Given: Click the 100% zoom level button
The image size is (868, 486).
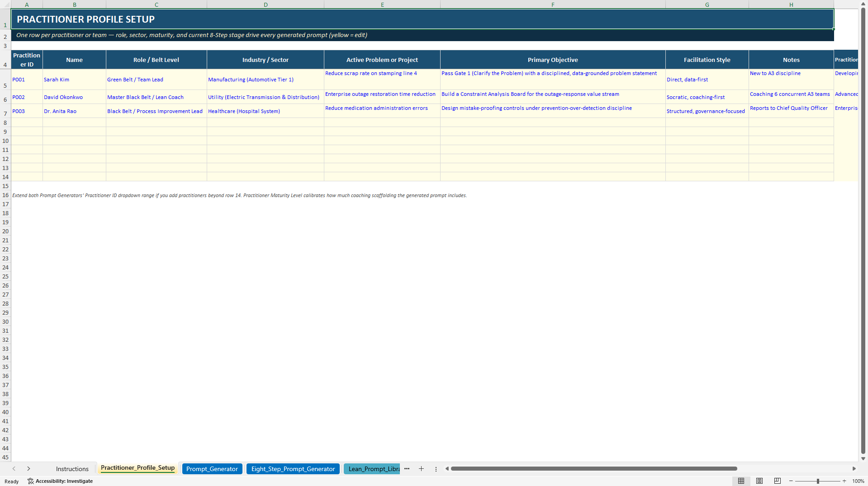Looking at the screenshot, I should click(858, 481).
